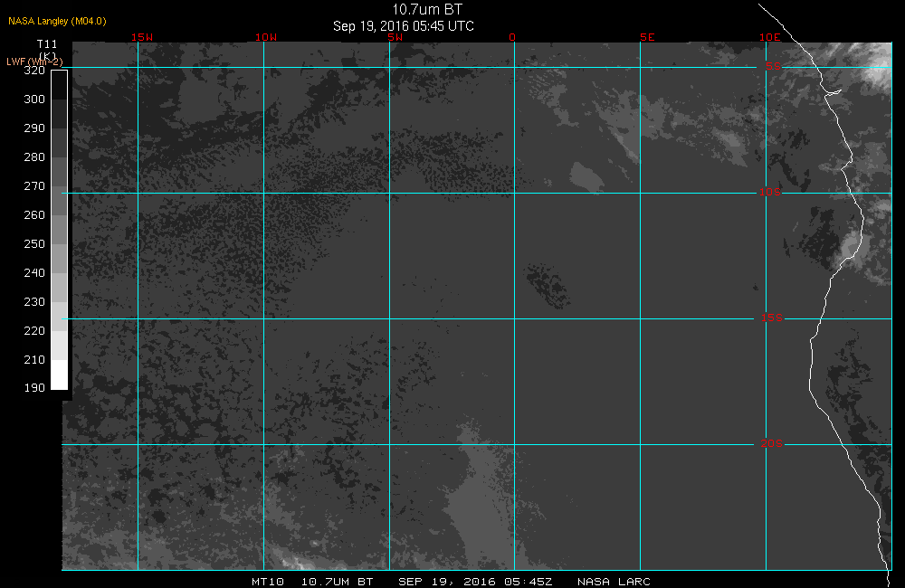Image resolution: width=905 pixels, height=588 pixels.
Task: Click the 320 value on the colorbar scale
Action: [x=34, y=71]
